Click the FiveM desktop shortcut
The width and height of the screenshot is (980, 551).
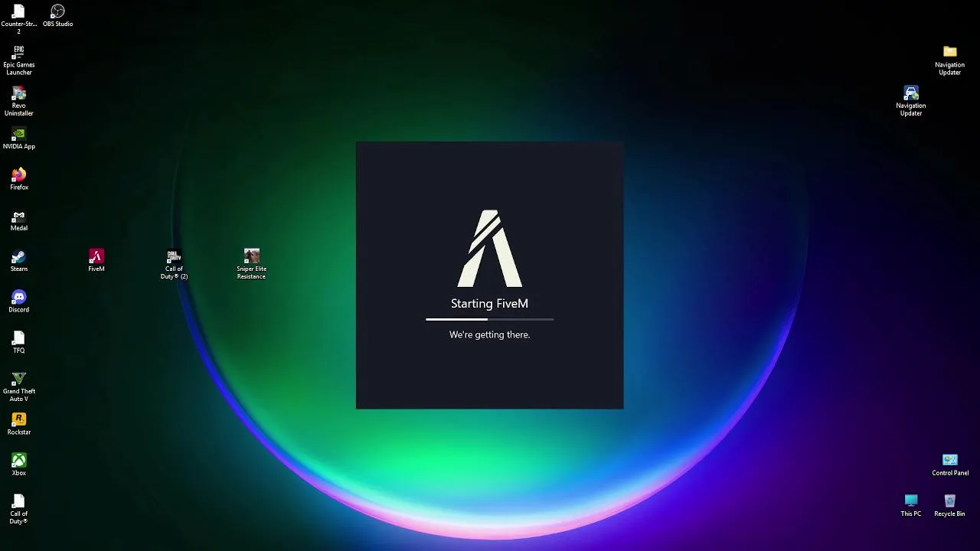[x=96, y=260]
